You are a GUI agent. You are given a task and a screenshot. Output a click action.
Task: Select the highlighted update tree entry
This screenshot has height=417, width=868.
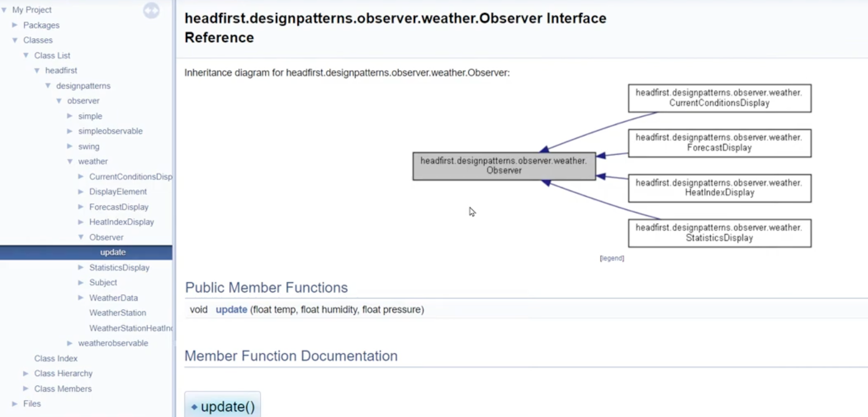[113, 252]
